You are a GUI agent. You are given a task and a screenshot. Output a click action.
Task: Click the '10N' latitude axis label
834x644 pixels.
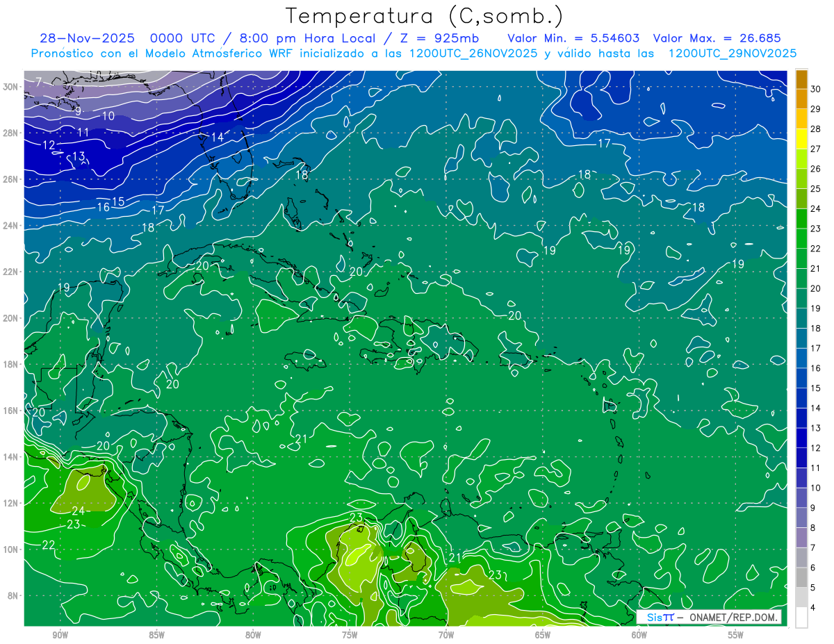[x=10, y=550]
